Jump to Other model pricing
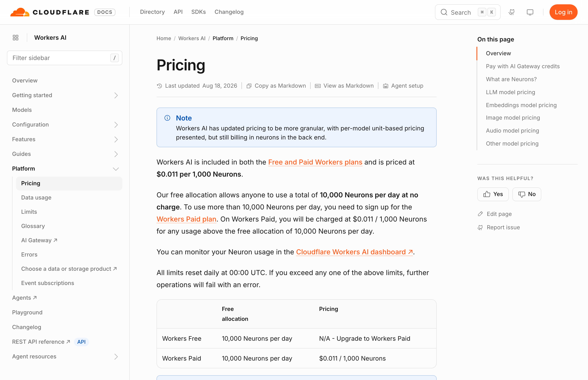Image resolution: width=588 pixels, height=380 pixels. pos(512,144)
